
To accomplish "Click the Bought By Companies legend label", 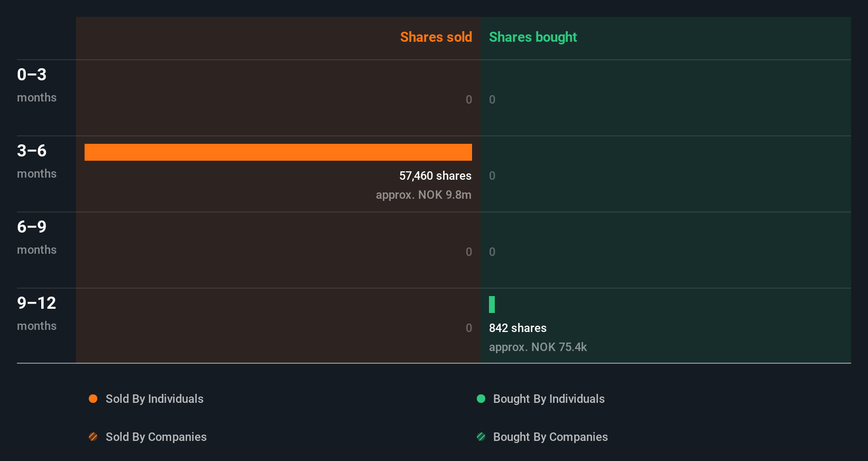I will [550, 437].
